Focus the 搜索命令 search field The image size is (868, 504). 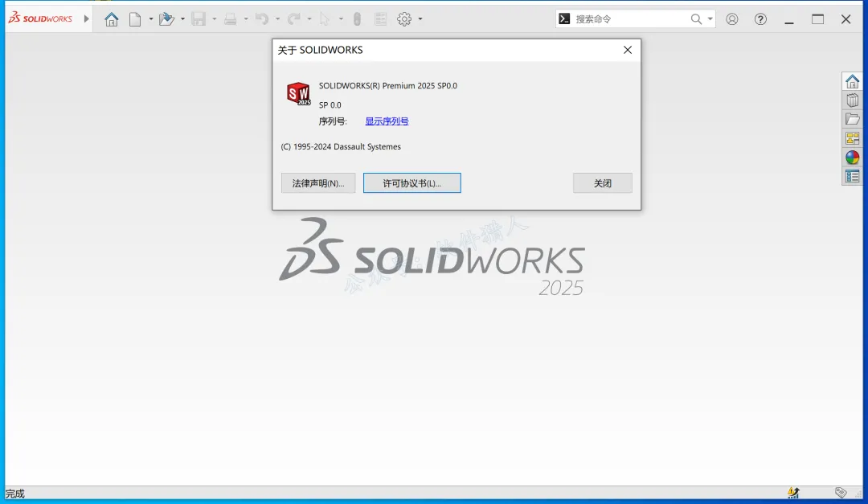pyautogui.click(x=629, y=18)
